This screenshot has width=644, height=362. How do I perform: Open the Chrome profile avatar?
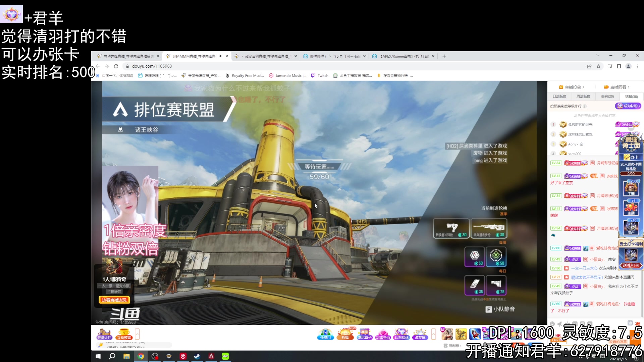click(629, 66)
